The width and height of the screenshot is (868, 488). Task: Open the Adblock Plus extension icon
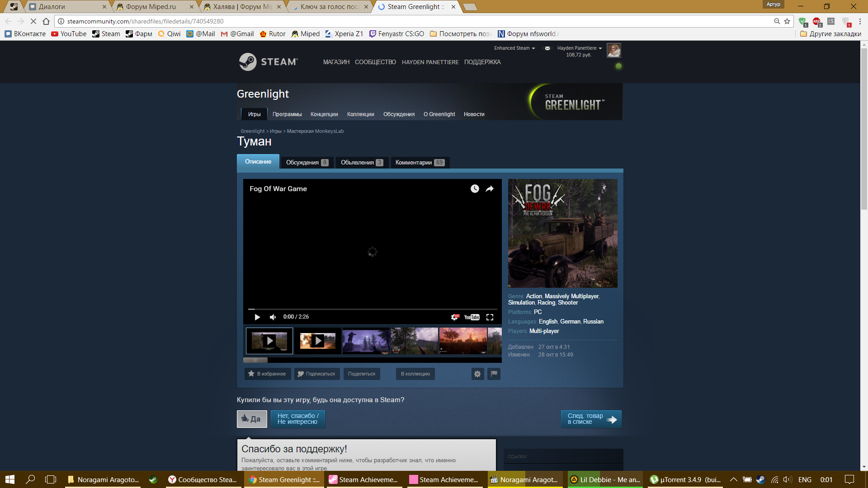point(816,22)
